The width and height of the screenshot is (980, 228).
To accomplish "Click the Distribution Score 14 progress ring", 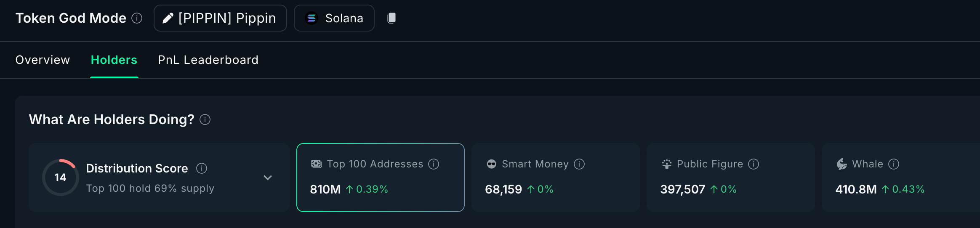I will (61, 178).
